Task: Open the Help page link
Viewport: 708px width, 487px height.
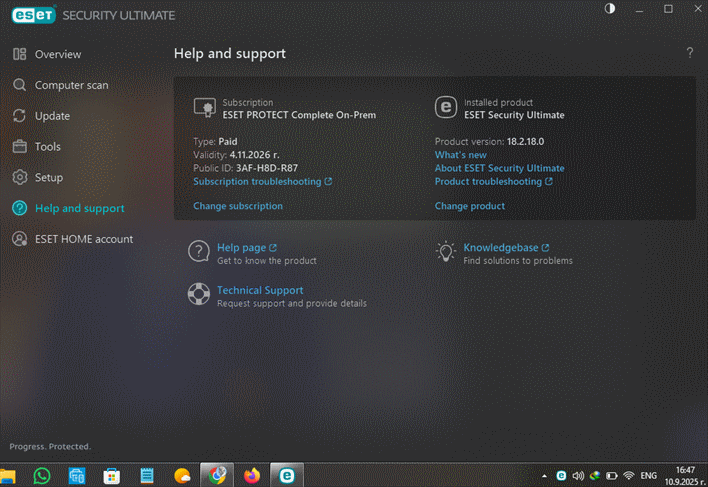Action: tap(247, 247)
